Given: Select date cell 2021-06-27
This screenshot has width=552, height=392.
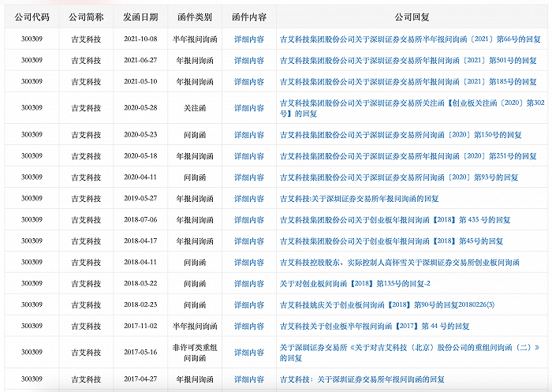Looking at the screenshot, I should click(140, 60).
